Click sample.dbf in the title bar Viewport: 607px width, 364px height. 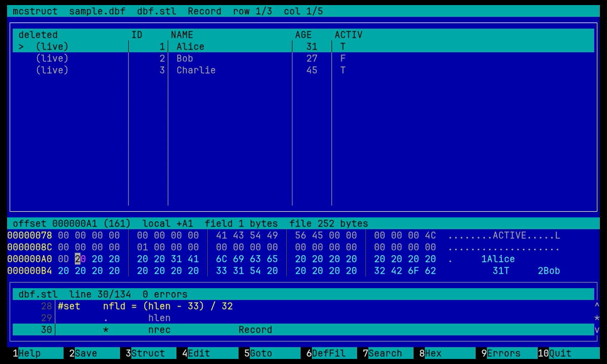(98, 11)
